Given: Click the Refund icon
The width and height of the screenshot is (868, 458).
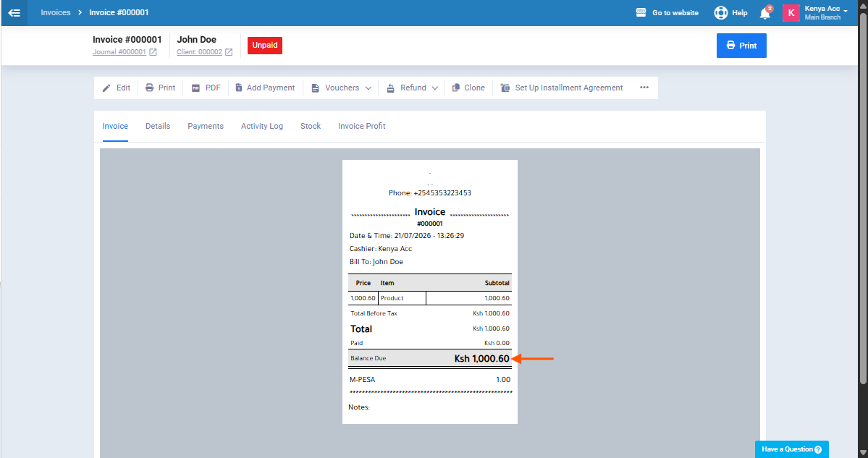Looking at the screenshot, I should click(x=391, y=88).
